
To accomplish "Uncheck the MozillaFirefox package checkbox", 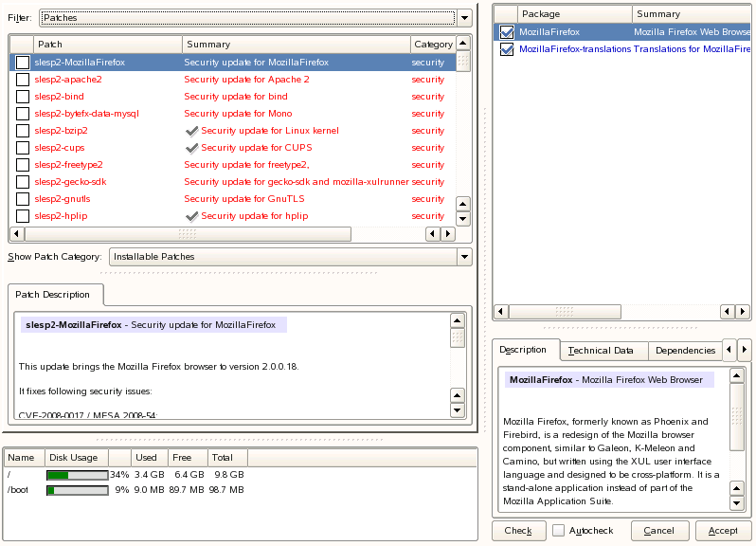I will (507, 32).
